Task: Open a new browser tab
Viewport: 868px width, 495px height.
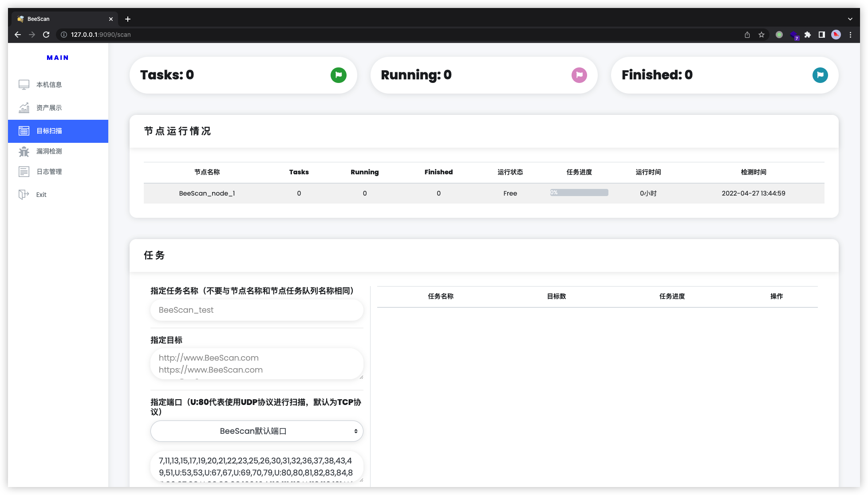Action: click(x=128, y=19)
